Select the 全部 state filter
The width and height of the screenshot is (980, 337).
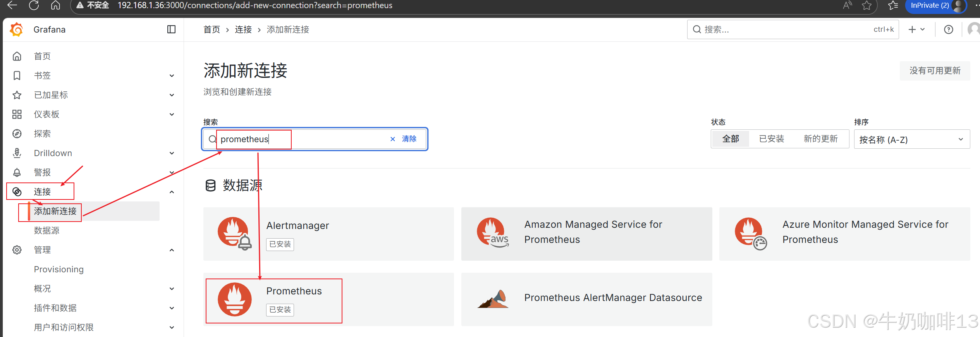click(x=731, y=139)
